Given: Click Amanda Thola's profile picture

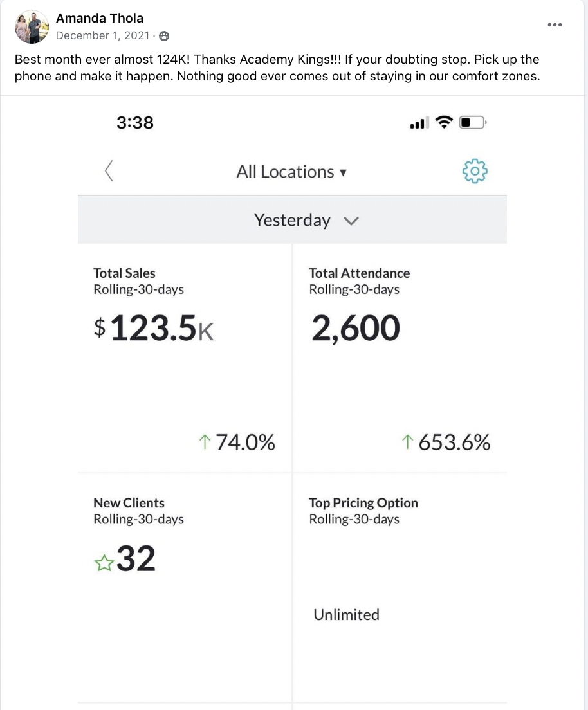Looking at the screenshot, I should (x=32, y=27).
